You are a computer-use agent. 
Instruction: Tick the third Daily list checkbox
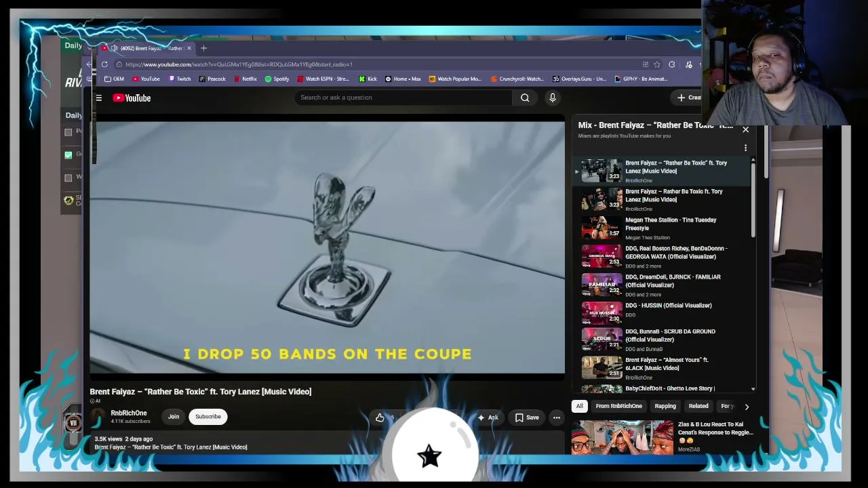pyautogui.click(x=68, y=178)
